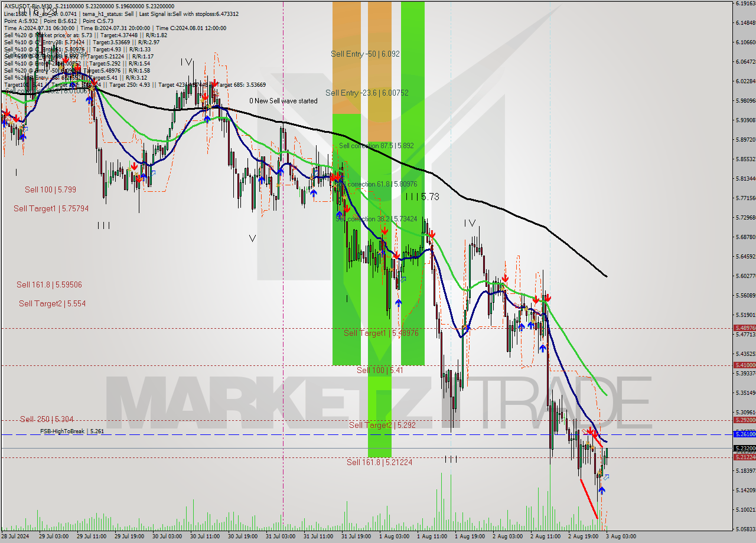Click the 6.19163 price axis value
The height and width of the screenshot is (543, 756).
tap(746, 4)
